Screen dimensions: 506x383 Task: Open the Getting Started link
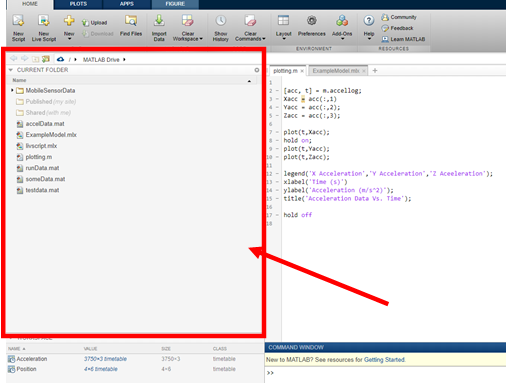tap(385, 360)
